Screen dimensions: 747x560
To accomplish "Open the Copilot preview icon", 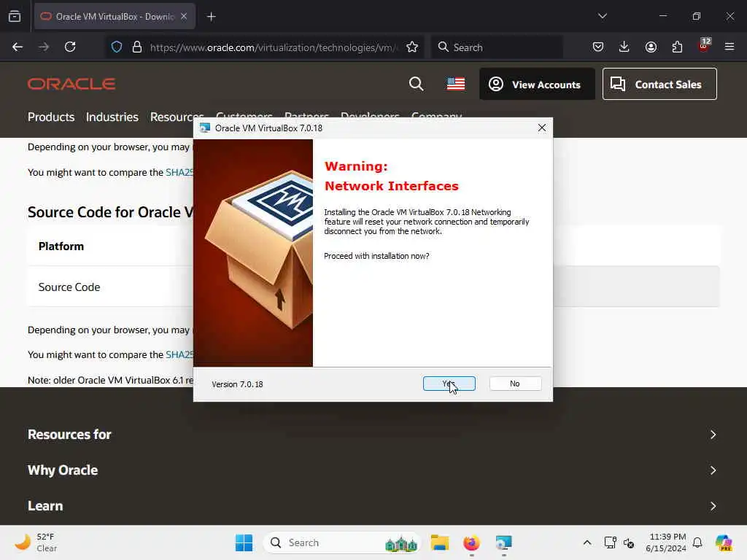I will 724,542.
